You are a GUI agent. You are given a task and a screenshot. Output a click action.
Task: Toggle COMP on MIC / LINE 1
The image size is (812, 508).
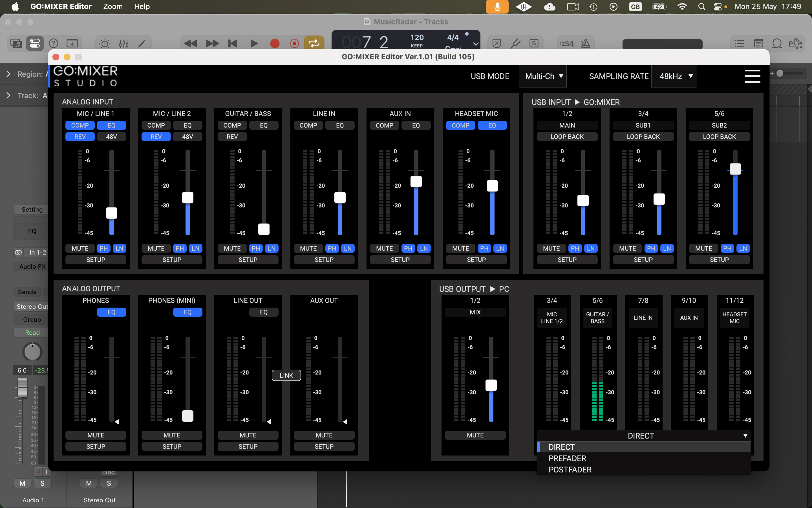[x=80, y=125]
